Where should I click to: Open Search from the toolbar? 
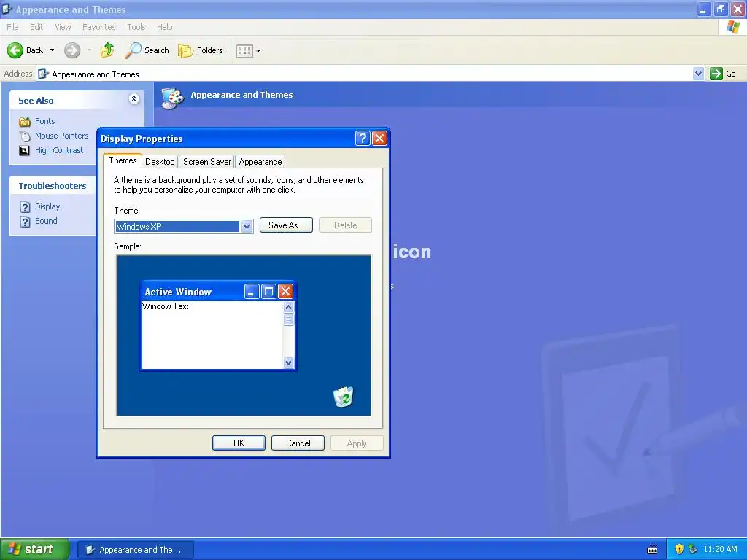pyautogui.click(x=147, y=50)
